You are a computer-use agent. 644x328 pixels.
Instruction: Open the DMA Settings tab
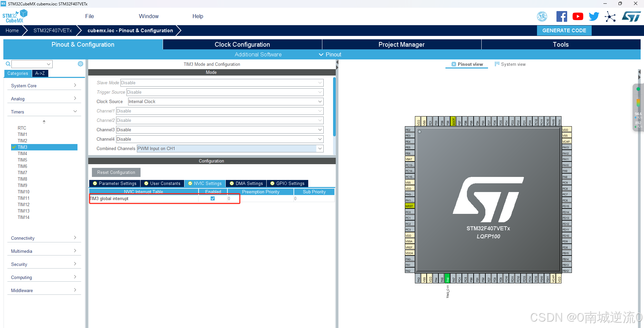246,183
